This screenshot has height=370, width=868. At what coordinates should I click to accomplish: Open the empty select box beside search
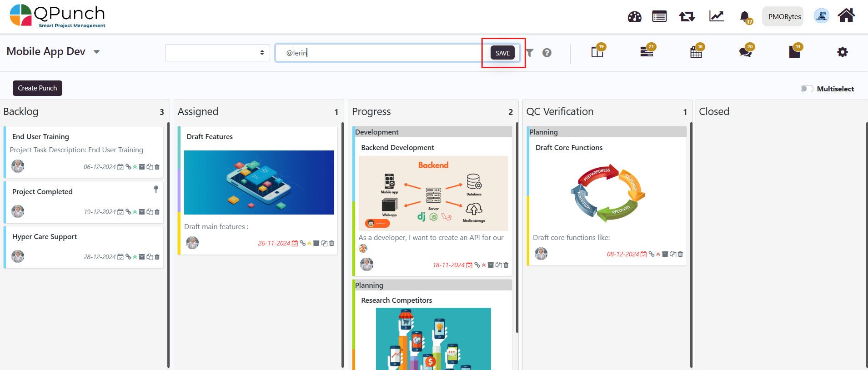(217, 53)
